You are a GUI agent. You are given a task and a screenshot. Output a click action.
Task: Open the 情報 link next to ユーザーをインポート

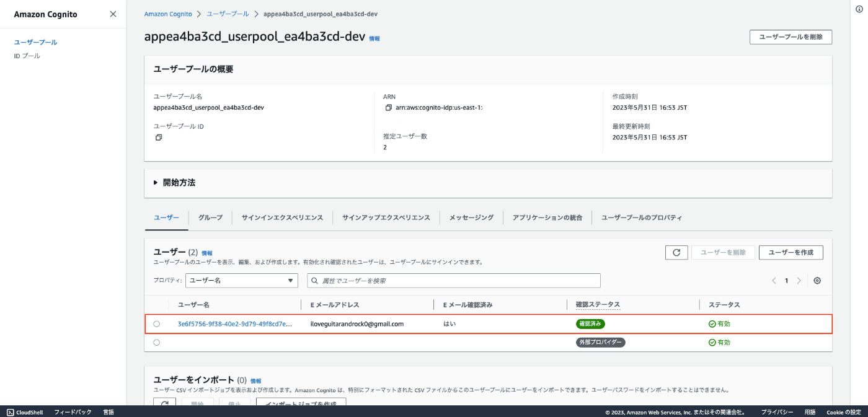[256, 380]
